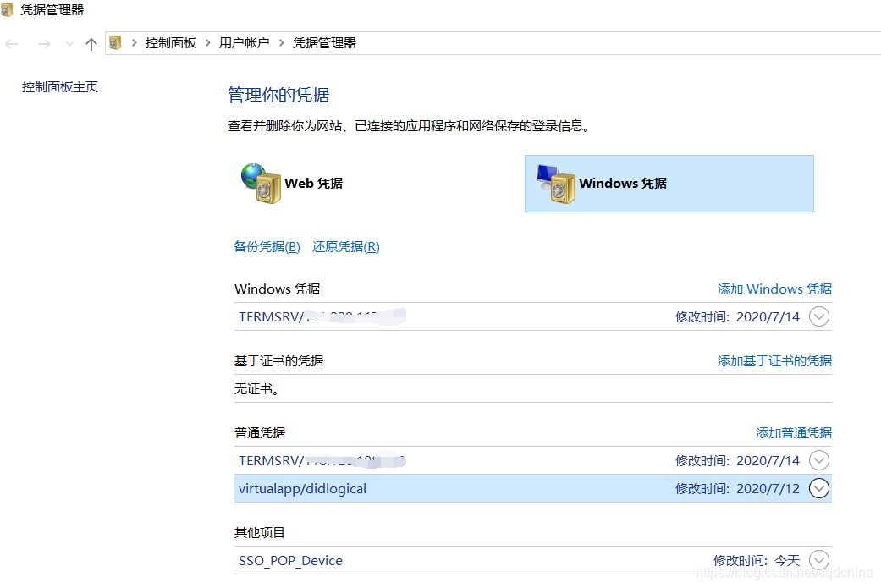Go forward with the right arrow
881x588 pixels.
point(44,44)
